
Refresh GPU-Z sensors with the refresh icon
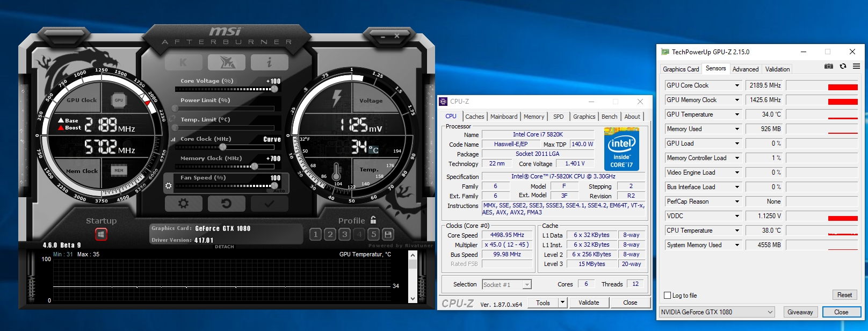[843, 66]
